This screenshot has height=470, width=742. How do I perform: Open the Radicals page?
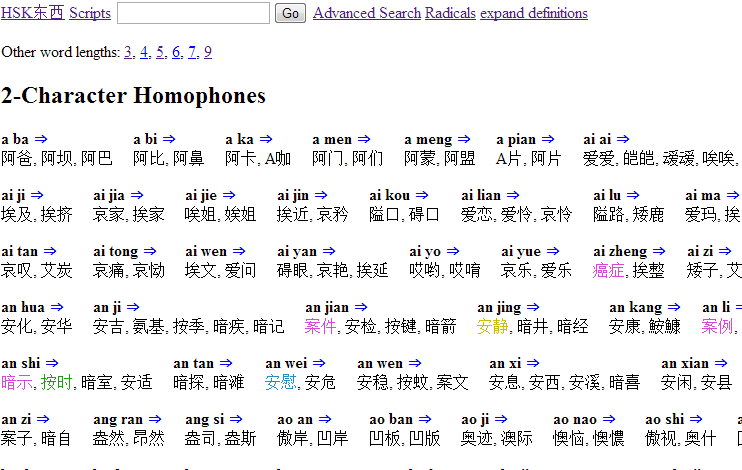(450, 13)
